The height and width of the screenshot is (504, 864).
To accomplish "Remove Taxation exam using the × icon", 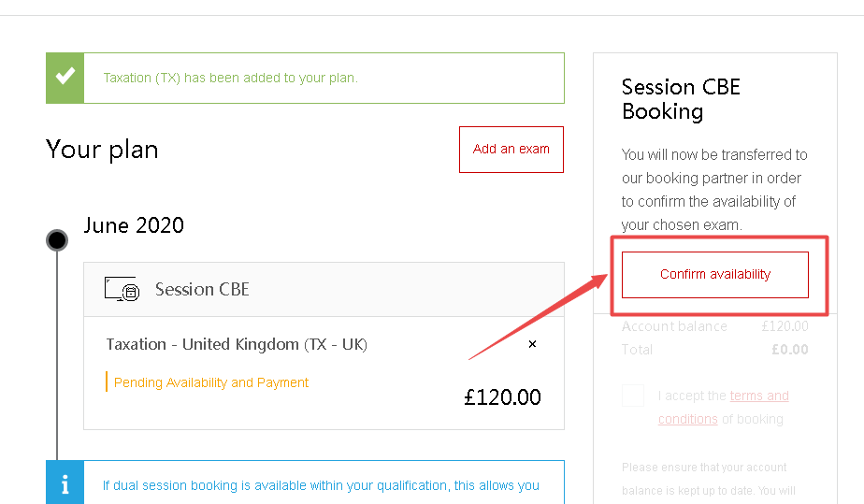I will pos(533,344).
